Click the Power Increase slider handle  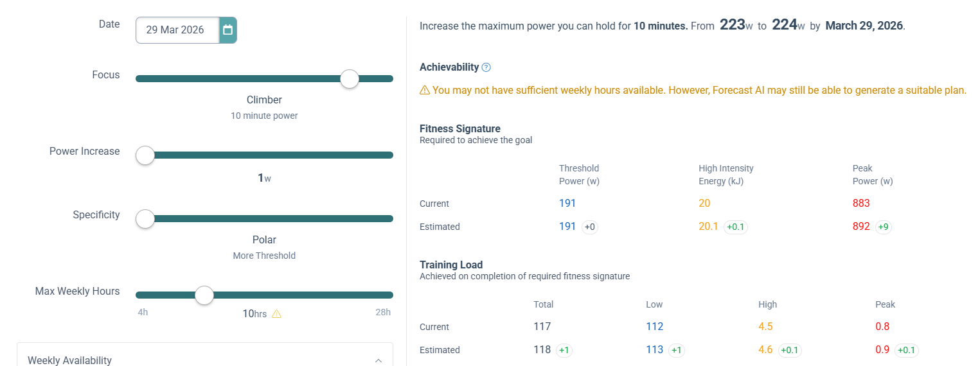click(x=146, y=155)
